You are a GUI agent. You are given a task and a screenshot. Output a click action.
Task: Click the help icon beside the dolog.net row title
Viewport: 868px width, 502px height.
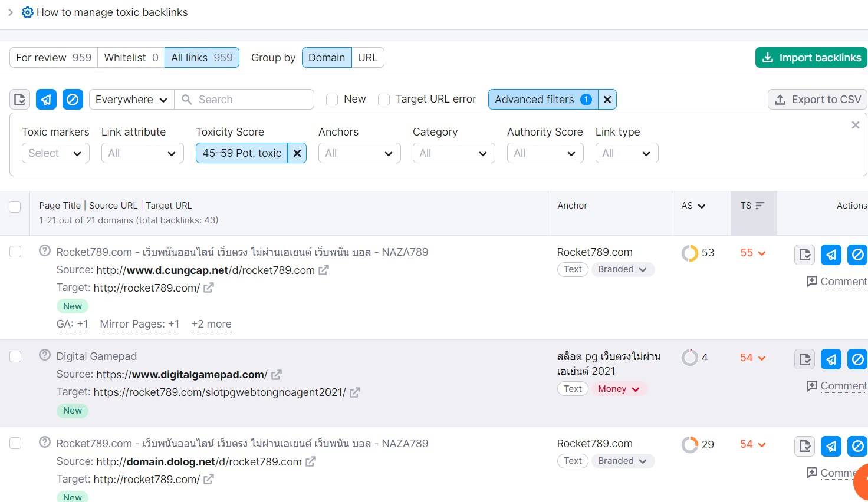[45, 442]
